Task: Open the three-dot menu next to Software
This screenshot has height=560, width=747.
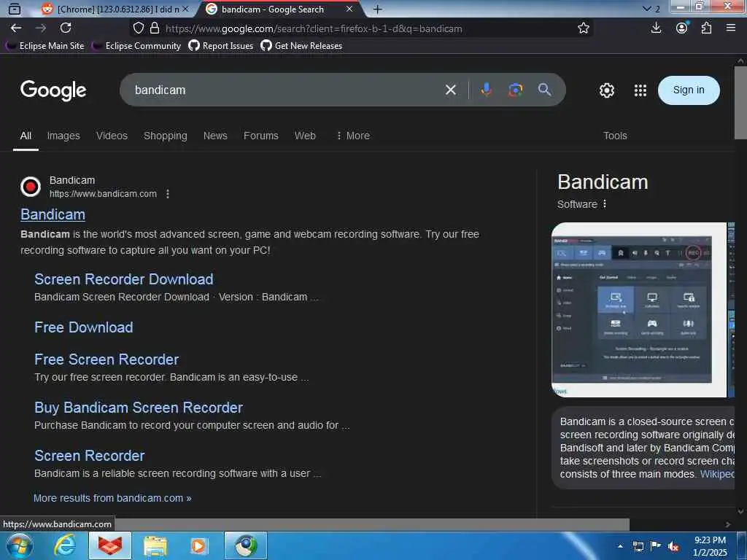Action: (605, 204)
